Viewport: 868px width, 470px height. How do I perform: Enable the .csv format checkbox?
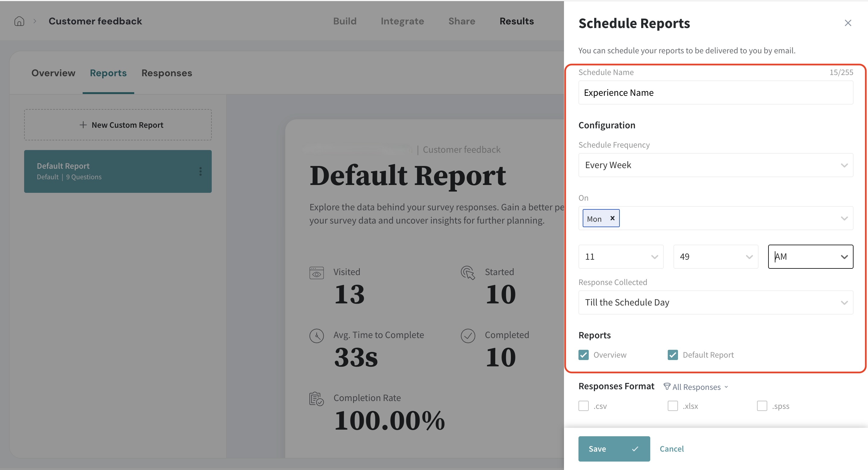584,406
